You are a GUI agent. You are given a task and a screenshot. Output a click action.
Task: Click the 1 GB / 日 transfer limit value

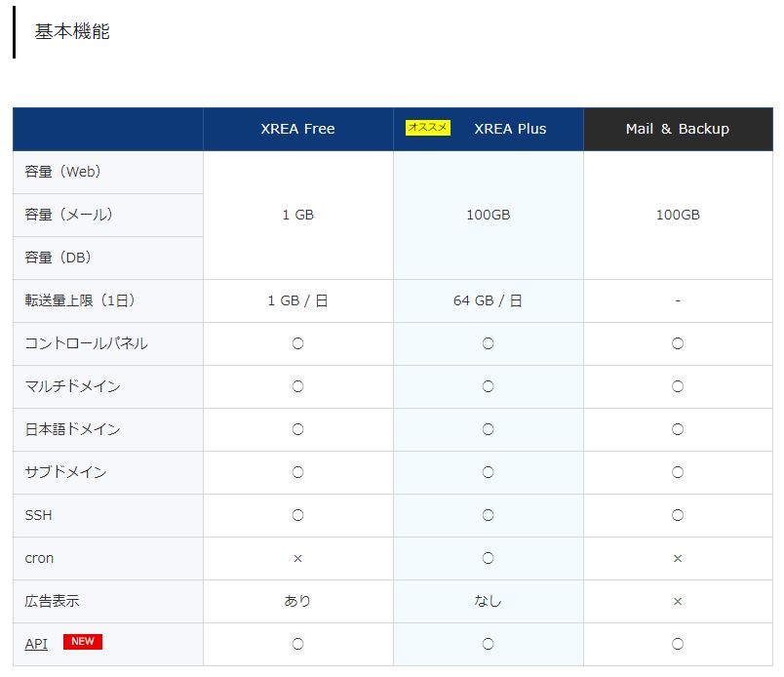pos(297,300)
